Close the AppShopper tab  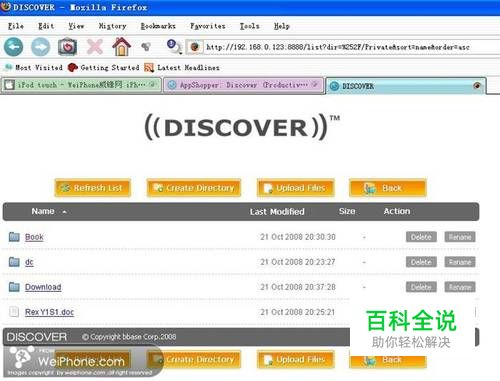[x=315, y=85]
